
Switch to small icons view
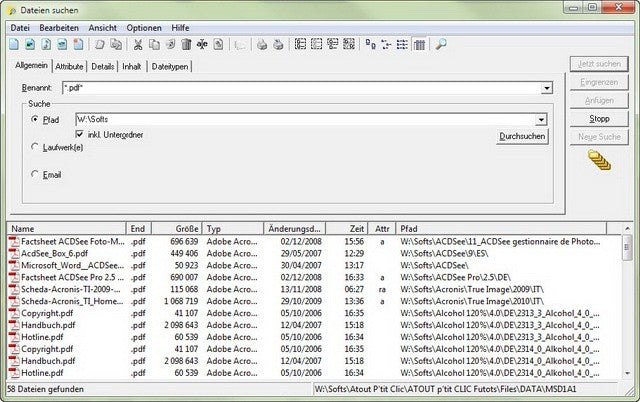pyautogui.click(x=386, y=44)
